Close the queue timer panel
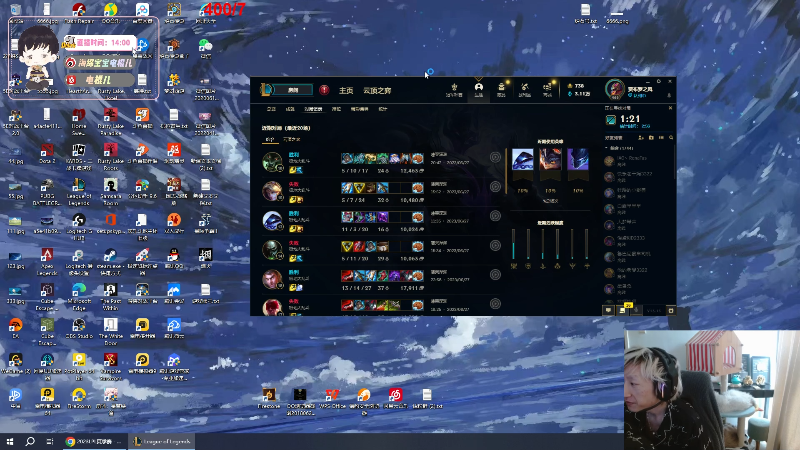 click(x=670, y=108)
